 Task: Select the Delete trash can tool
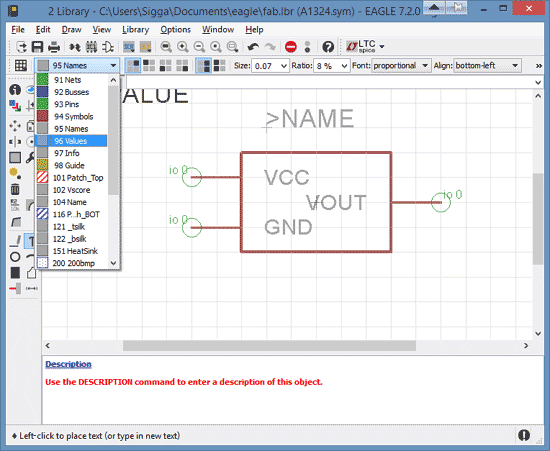tap(15, 189)
